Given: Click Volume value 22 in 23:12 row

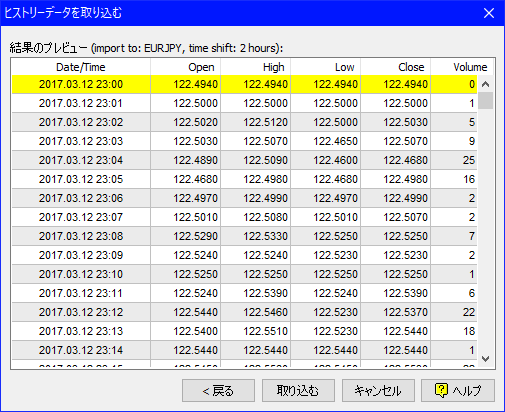Looking at the screenshot, I should click(x=469, y=312).
